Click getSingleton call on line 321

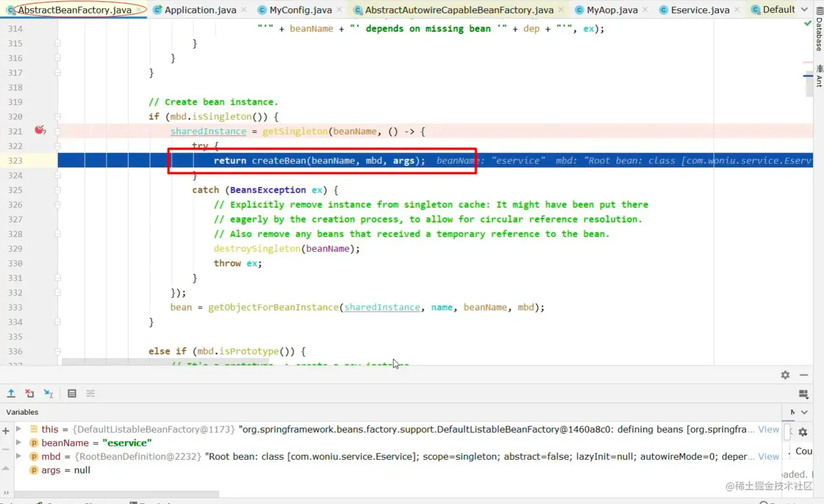point(295,131)
